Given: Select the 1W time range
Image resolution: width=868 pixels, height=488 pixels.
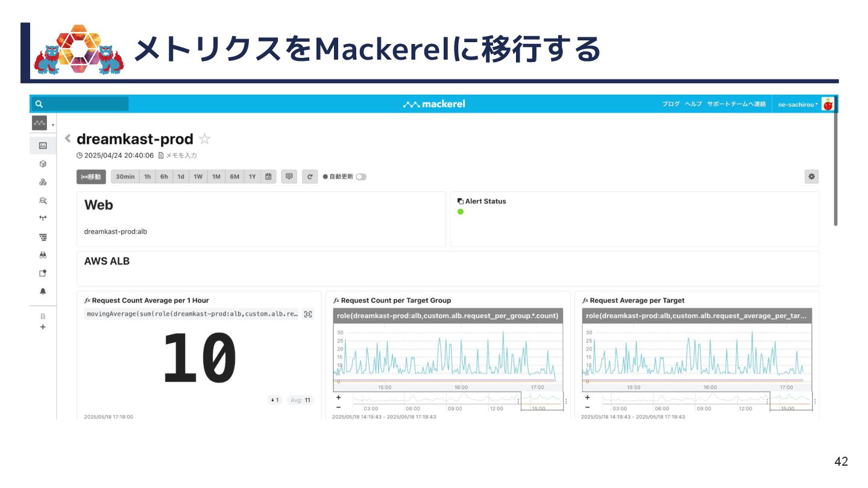Looking at the screenshot, I should pyautogui.click(x=198, y=177).
